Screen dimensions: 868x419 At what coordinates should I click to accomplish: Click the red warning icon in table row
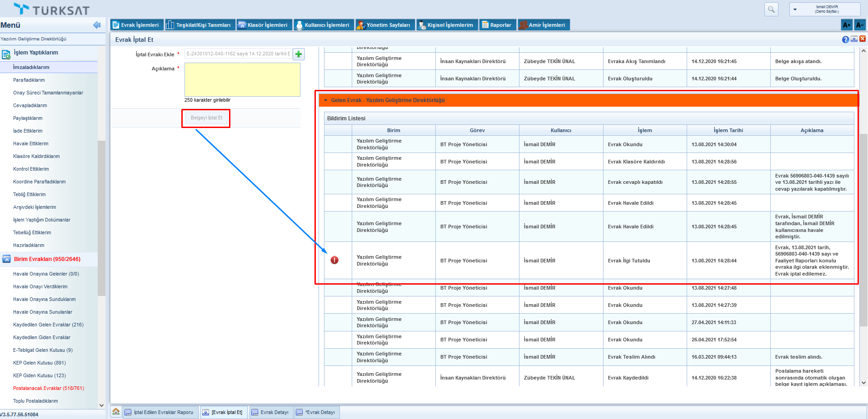tap(334, 260)
